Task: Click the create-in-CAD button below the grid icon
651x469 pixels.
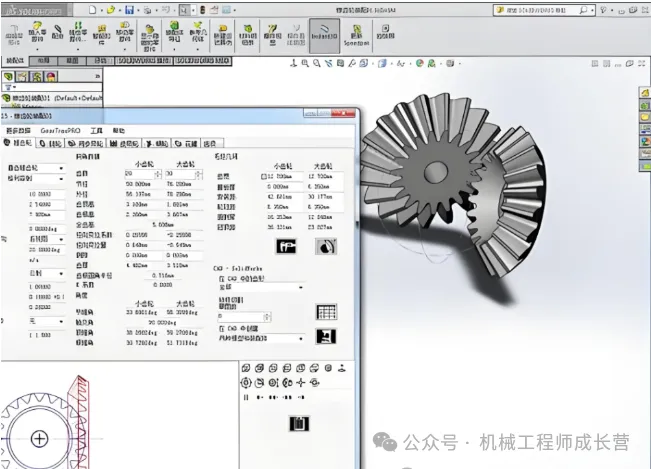Action: (326, 336)
